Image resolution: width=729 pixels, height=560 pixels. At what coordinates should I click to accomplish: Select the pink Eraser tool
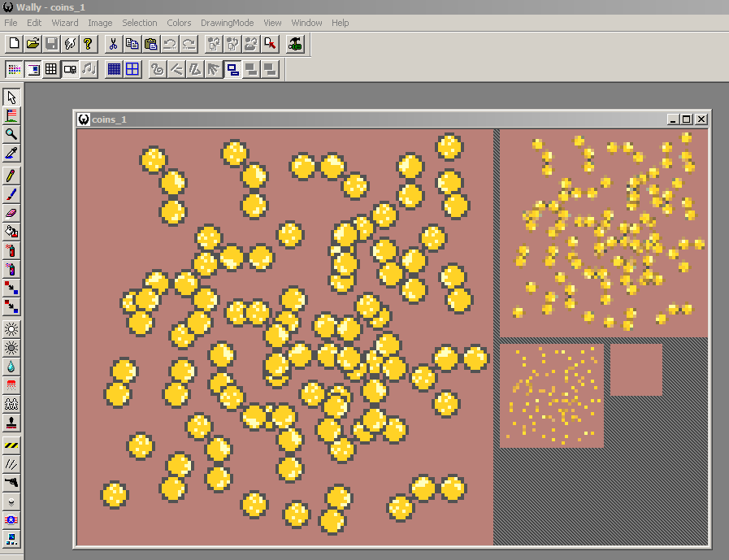coord(11,213)
